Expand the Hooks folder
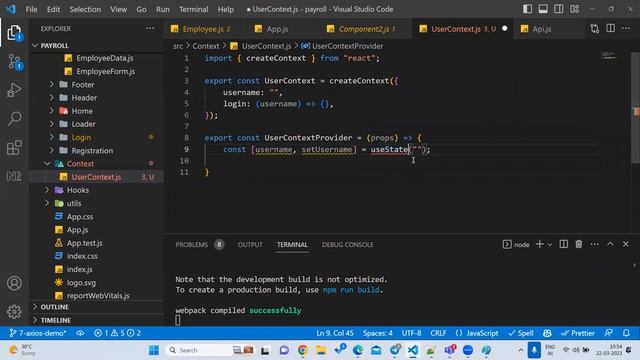 (47, 190)
